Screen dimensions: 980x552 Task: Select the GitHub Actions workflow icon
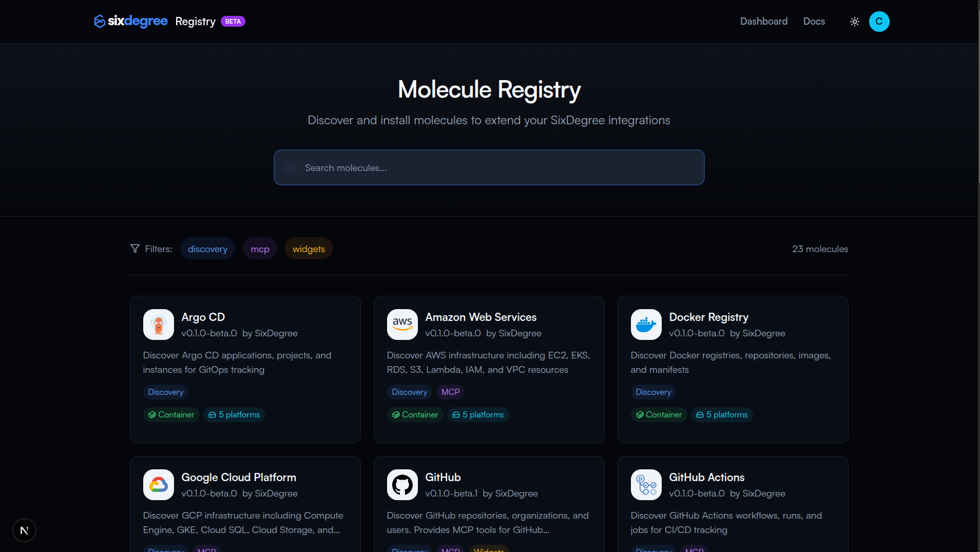tap(646, 484)
